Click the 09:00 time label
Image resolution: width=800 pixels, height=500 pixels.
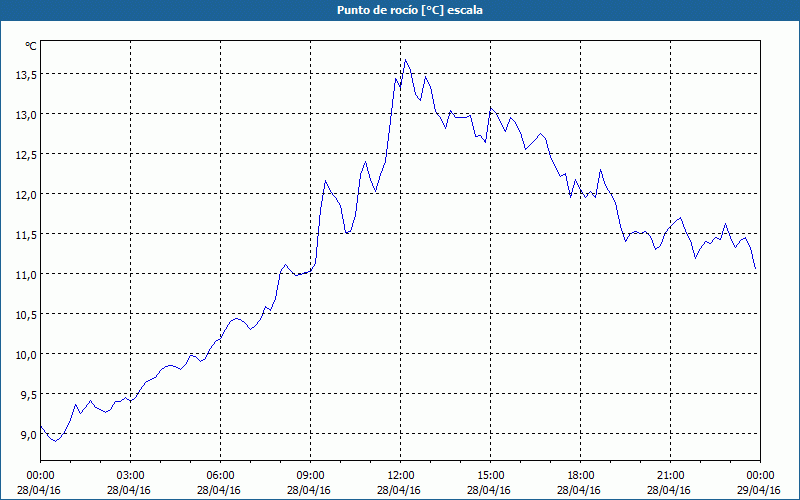(310, 476)
